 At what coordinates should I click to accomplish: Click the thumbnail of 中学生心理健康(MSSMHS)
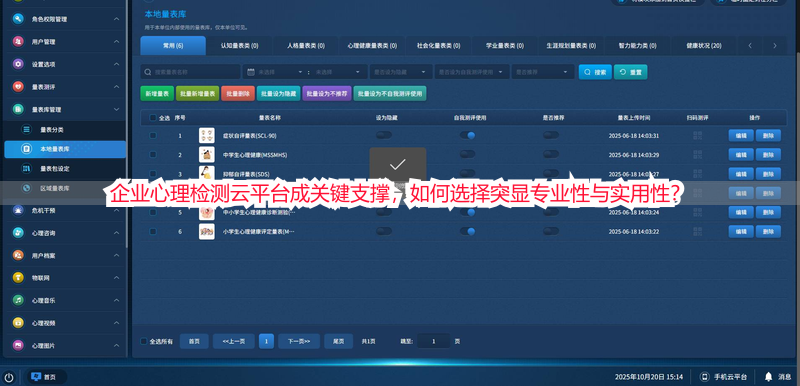point(207,155)
